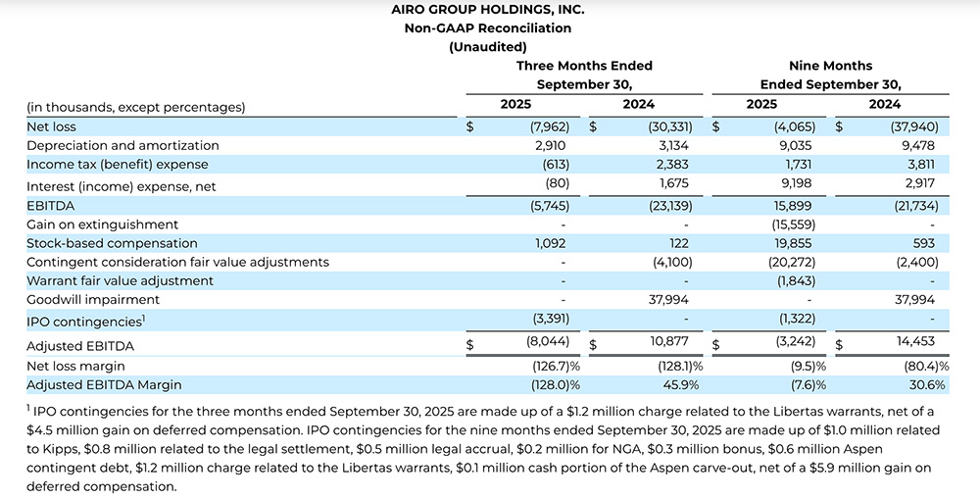Select the Contingent consideration fair value adjustments label
Image resolution: width=980 pixels, height=499 pixels.
(x=177, y=262)
